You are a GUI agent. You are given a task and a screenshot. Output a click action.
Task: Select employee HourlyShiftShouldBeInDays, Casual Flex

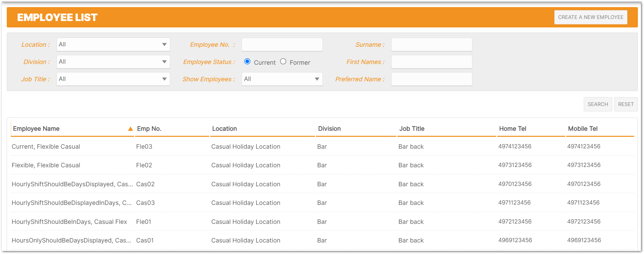[69, 222]
